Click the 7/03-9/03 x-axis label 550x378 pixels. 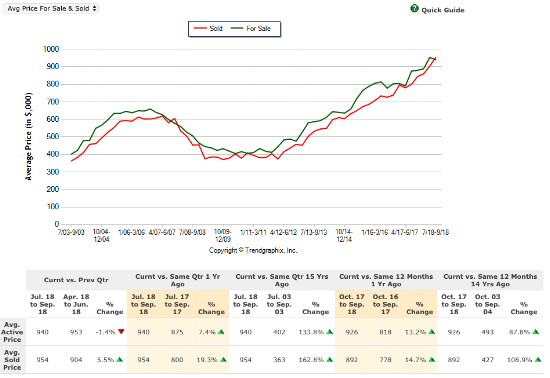click(x=71, y=232)
